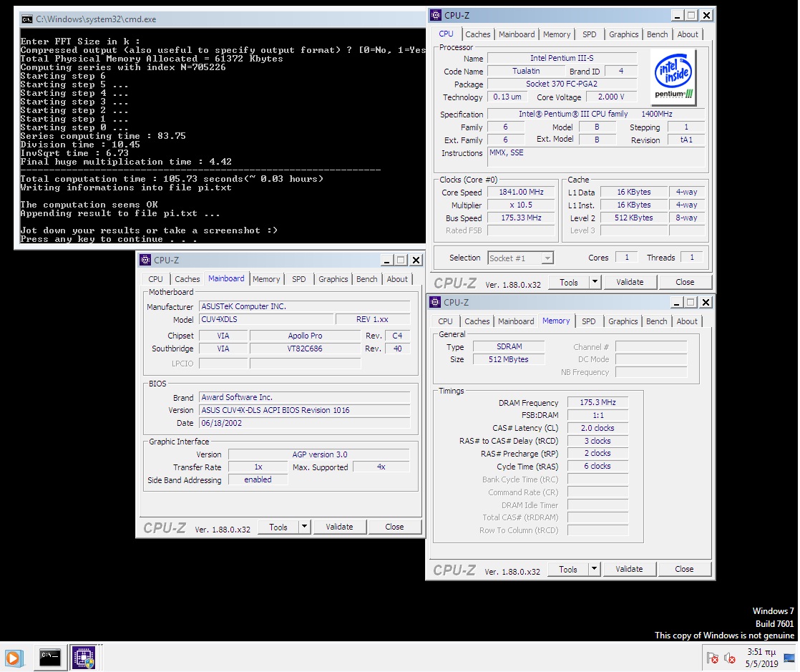The image size is (800, 672).
Task: Click the AGP version 3.0 field
Action: click(319, 454)
